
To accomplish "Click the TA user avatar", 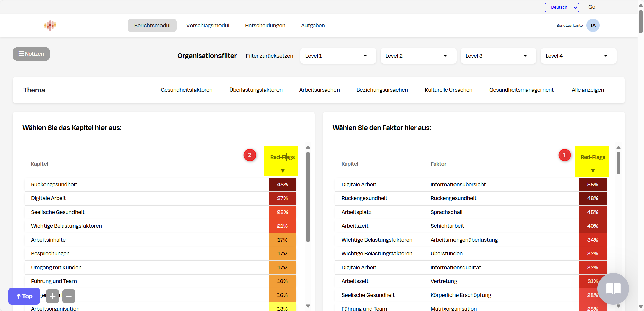I will 593,25.
